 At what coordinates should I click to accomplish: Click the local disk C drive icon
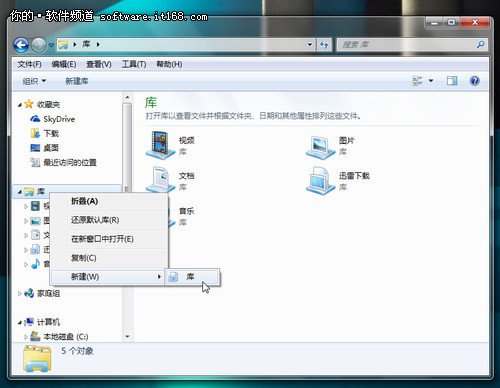(35, 336)
